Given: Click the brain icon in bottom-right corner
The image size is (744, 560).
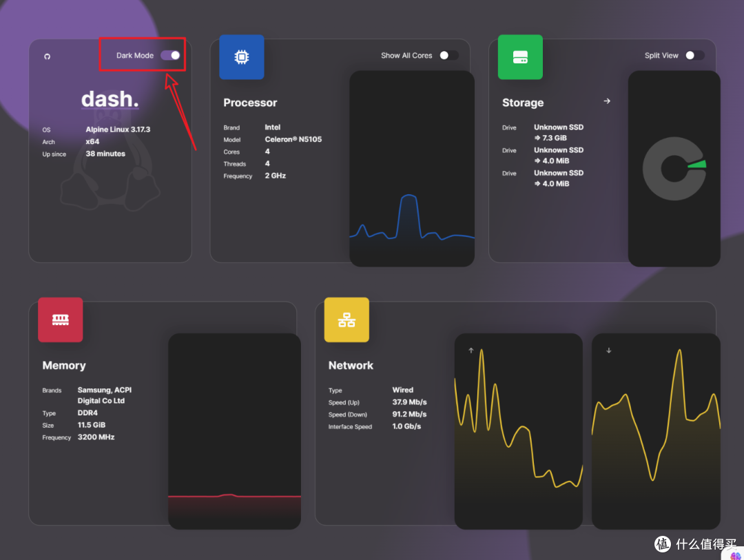Looking at the screenshot, I should tap(735, 554).
